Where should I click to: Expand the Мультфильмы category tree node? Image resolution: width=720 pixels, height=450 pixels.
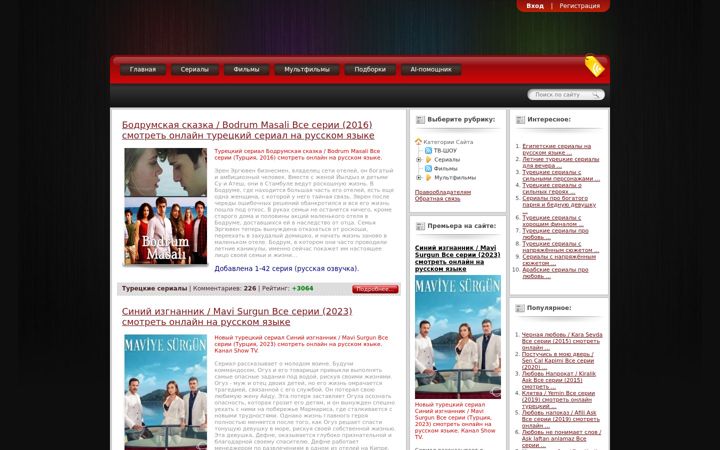[418, 178]
